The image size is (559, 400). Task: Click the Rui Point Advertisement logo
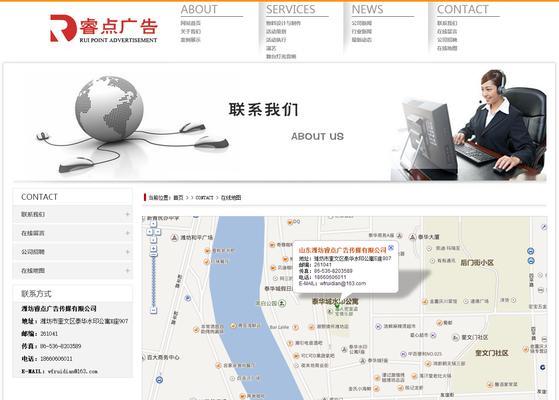(x=104, y=29)
